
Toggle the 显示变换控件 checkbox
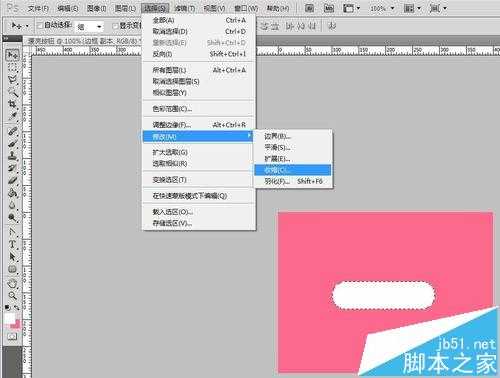pyautogui.click(x=115, y=25)
